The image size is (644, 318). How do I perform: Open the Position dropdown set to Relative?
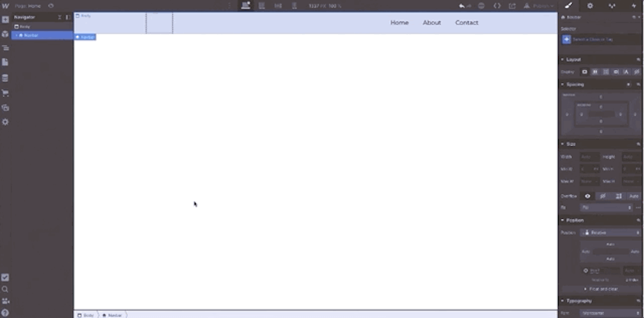point(611,233)
